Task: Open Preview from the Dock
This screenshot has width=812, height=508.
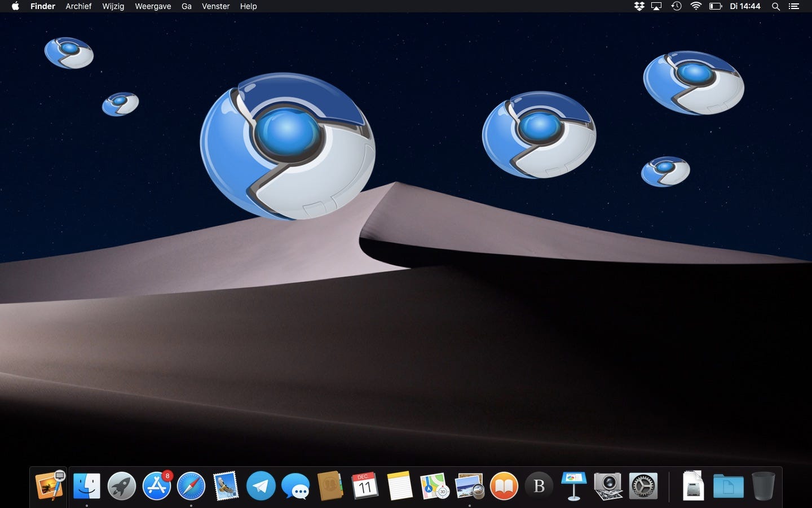Action: [x=469, y=486]
